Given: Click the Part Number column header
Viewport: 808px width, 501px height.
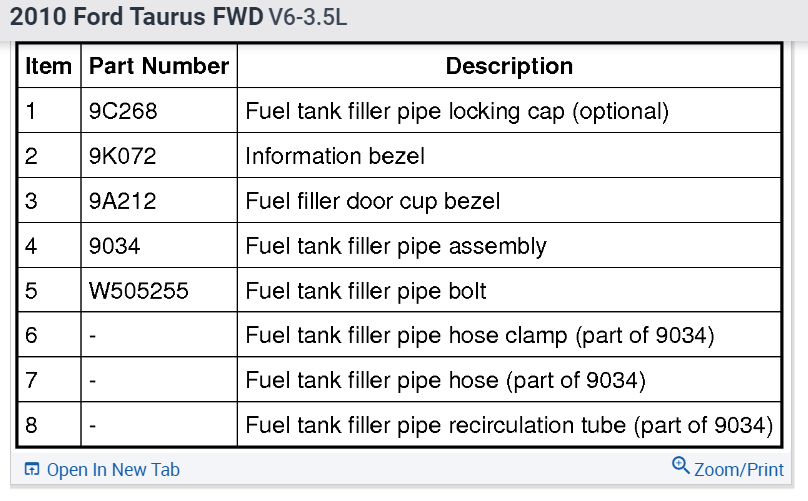Looking at the screenshot, I should (x=159, y=67).
